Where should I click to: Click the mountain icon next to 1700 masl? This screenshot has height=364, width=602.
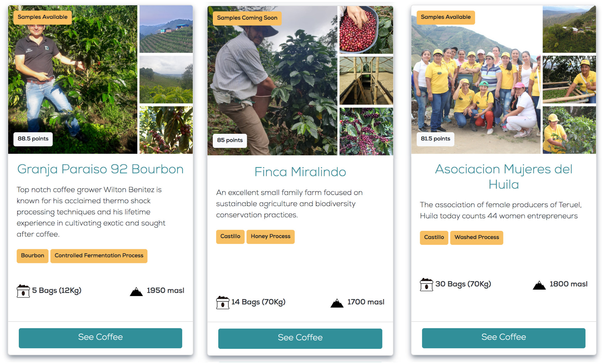click(x=337, y=303)
